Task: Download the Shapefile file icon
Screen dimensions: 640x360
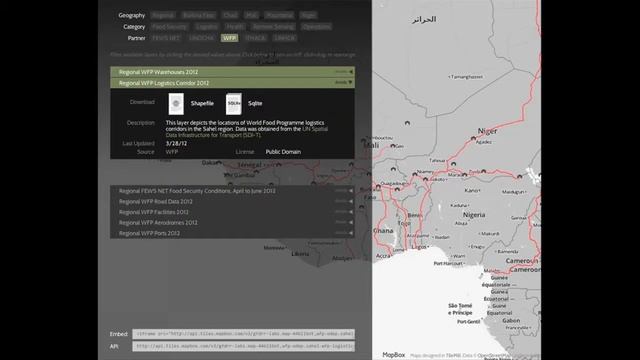Action: point(176,104)
